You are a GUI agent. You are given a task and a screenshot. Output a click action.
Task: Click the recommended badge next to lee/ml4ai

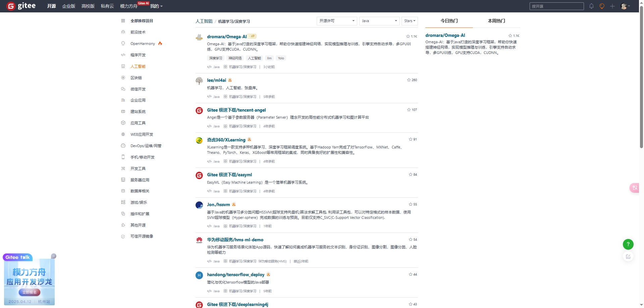point(230,80)
